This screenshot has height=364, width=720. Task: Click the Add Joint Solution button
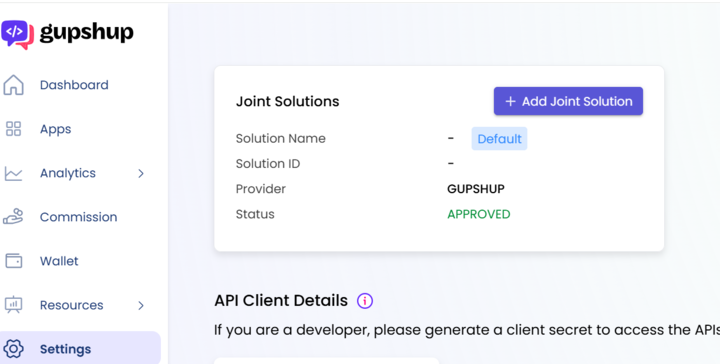[x=568, y=101]
